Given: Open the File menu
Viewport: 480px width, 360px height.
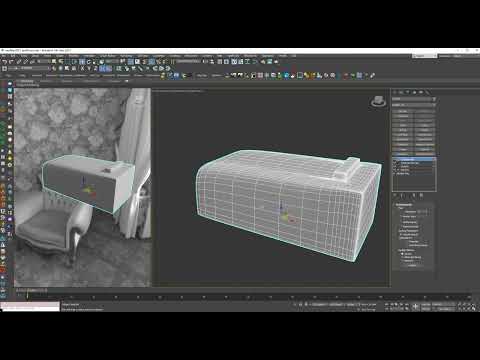Looking at the screenshot, I should [x=4, y=56].
